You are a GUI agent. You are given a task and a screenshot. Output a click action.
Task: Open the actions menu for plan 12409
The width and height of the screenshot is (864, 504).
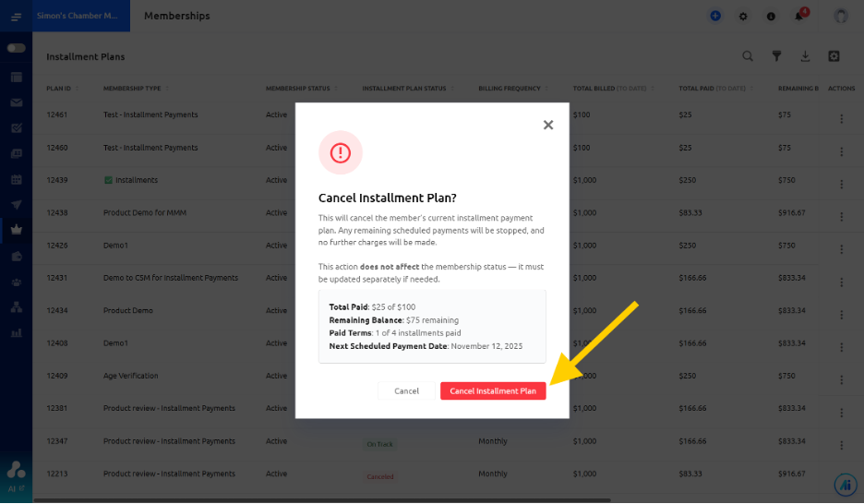pyautogui.click(x=841, y=379)
